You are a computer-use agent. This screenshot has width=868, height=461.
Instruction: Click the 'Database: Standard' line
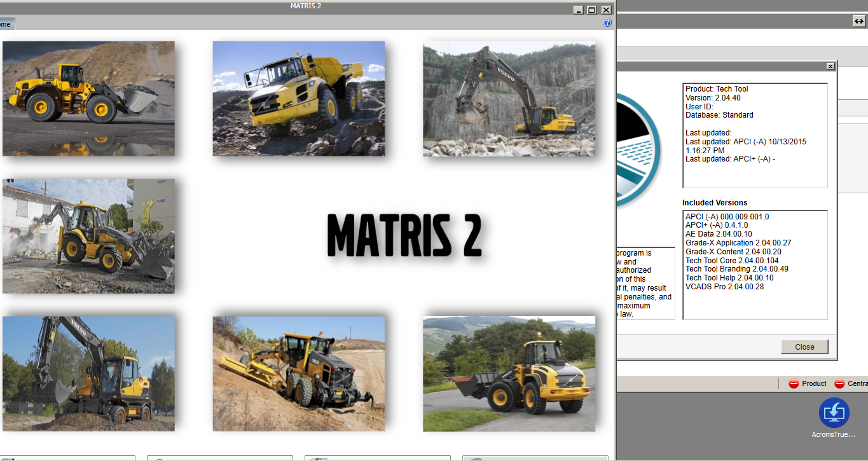719,115
